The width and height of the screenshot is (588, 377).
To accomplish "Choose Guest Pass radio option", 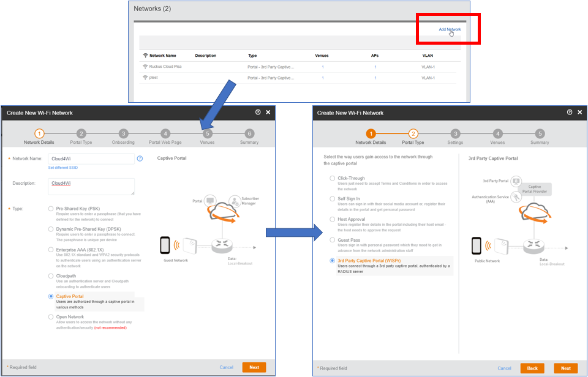I will [x=332, y=240].
